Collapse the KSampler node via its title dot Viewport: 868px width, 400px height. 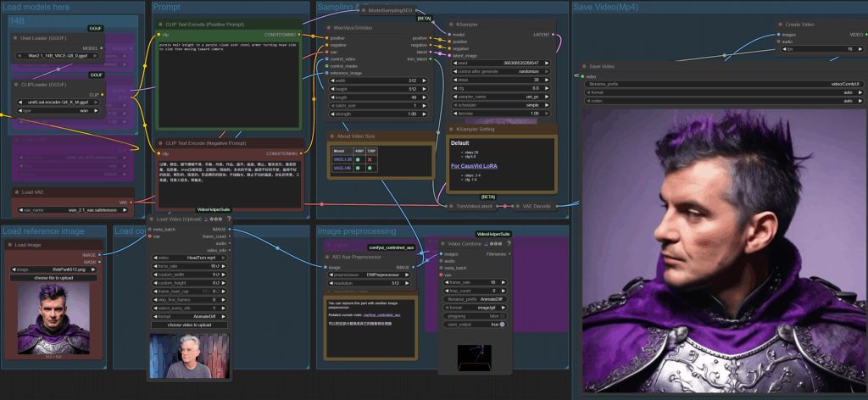coord(451,25)
